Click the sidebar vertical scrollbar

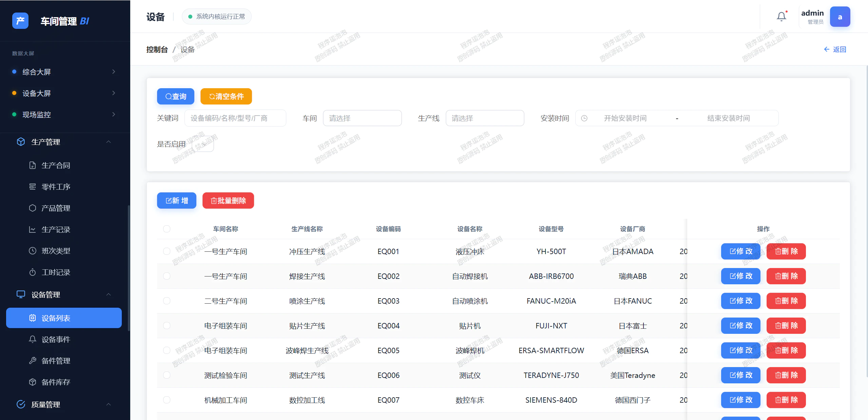point(129,268)
